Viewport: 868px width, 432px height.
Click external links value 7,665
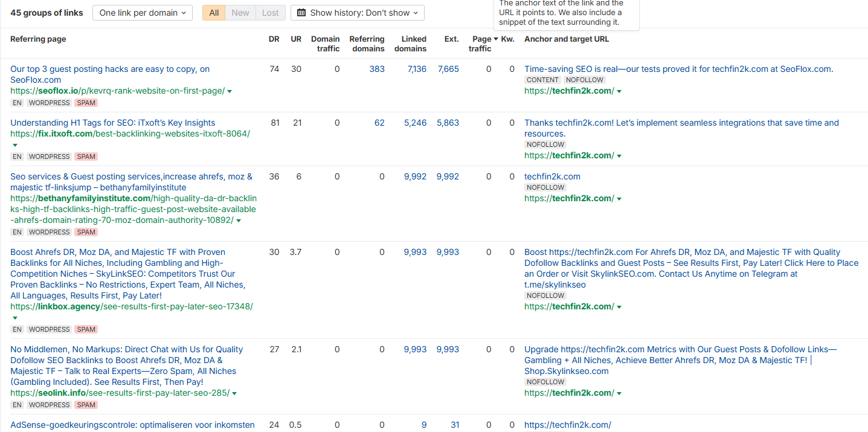(448, 69)
